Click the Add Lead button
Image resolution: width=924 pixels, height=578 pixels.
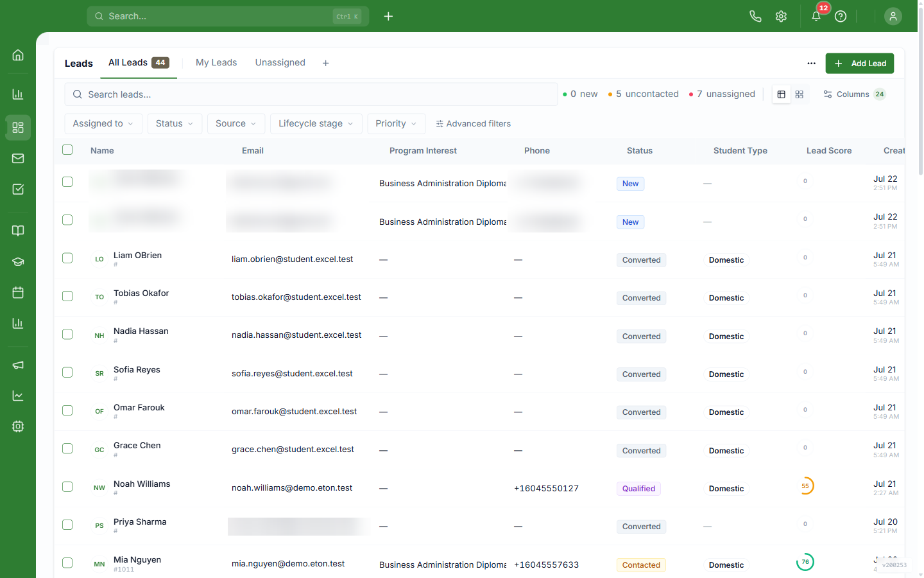point(860,64)
